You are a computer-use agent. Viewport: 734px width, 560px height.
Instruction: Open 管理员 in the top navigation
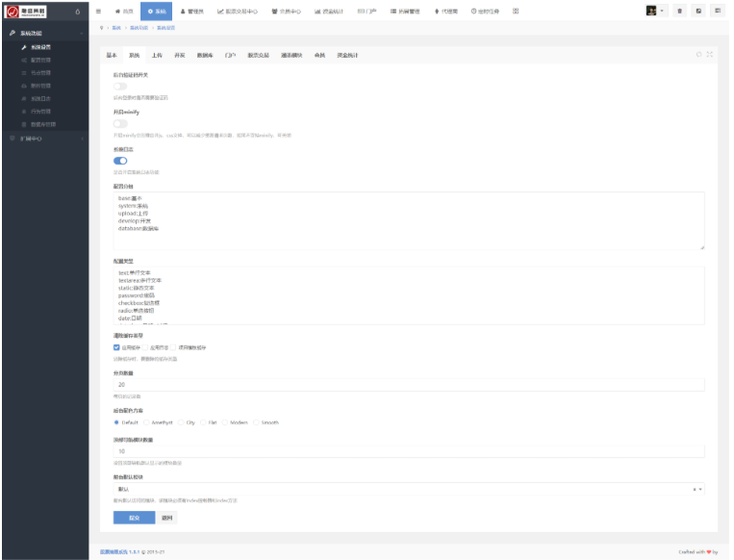click(191, 11)
